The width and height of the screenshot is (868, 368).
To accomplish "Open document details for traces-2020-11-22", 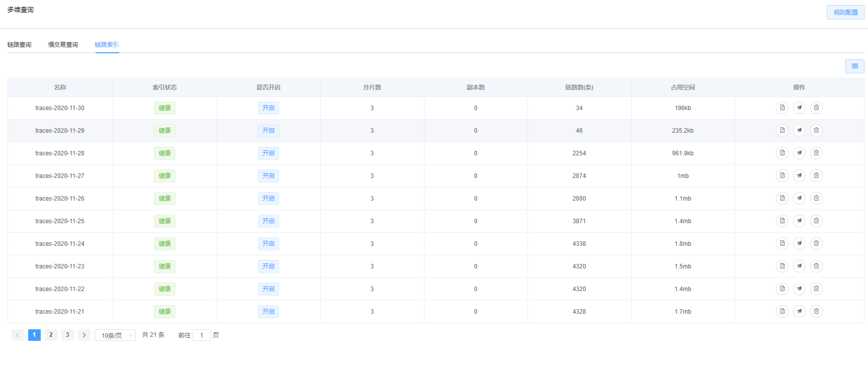I will [782, 289].
